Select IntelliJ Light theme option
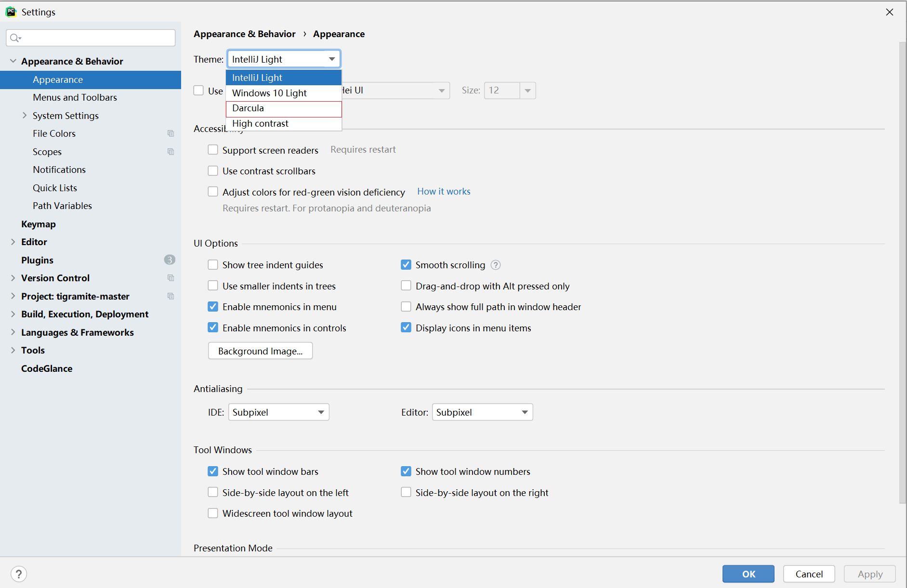 tap(284, 78)
